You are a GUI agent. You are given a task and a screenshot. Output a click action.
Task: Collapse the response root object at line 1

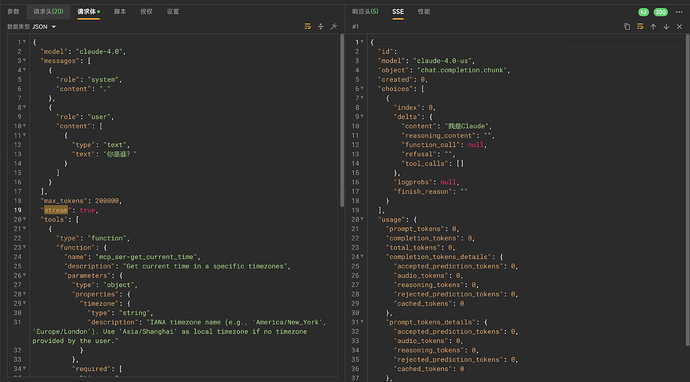pos(362,42)
